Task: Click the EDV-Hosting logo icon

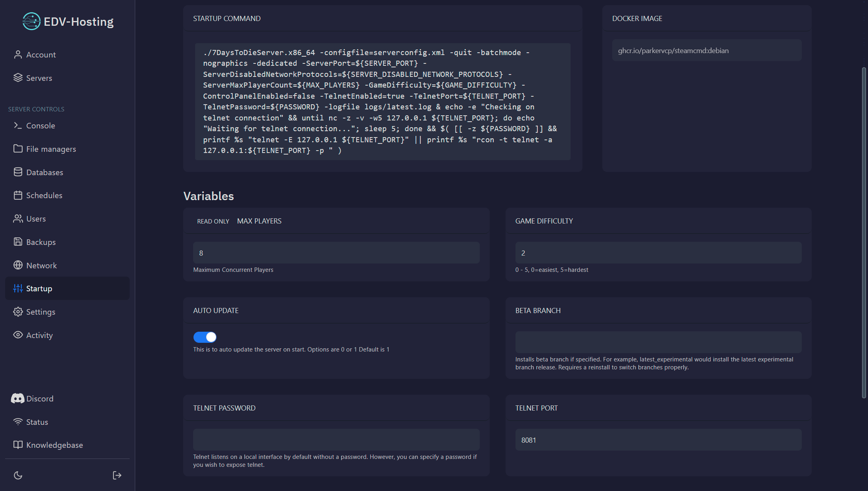Action: [31, 21]
